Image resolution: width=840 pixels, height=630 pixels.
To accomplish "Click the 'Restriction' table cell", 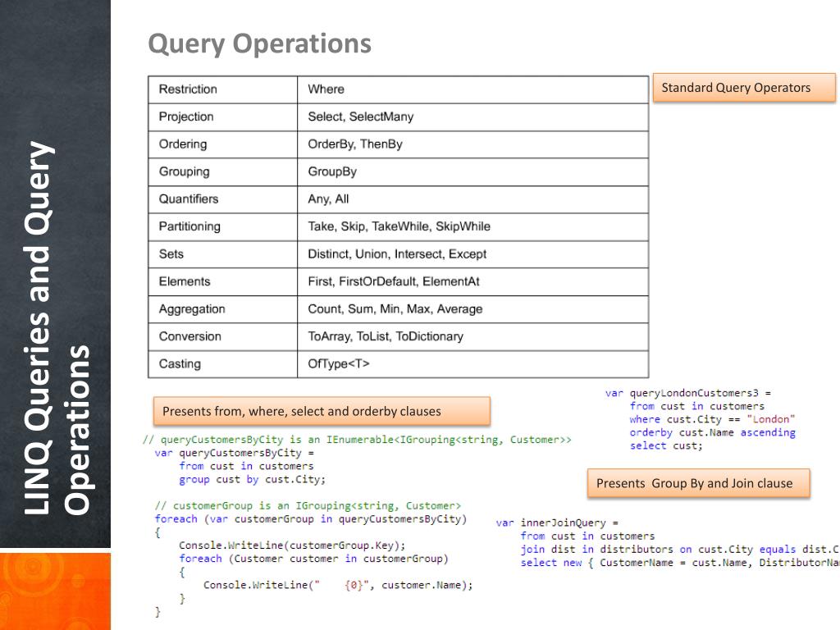I will coord(223,89).
